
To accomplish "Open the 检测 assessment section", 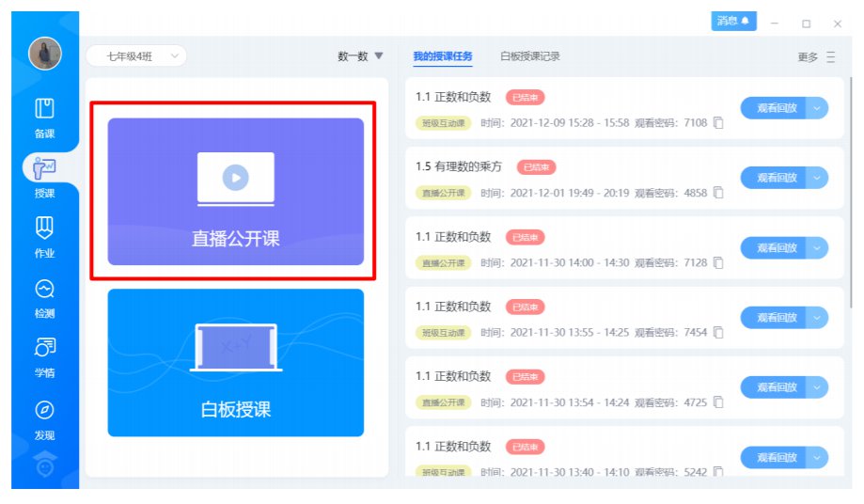I will pyautogui.click(x=44, y=298).
